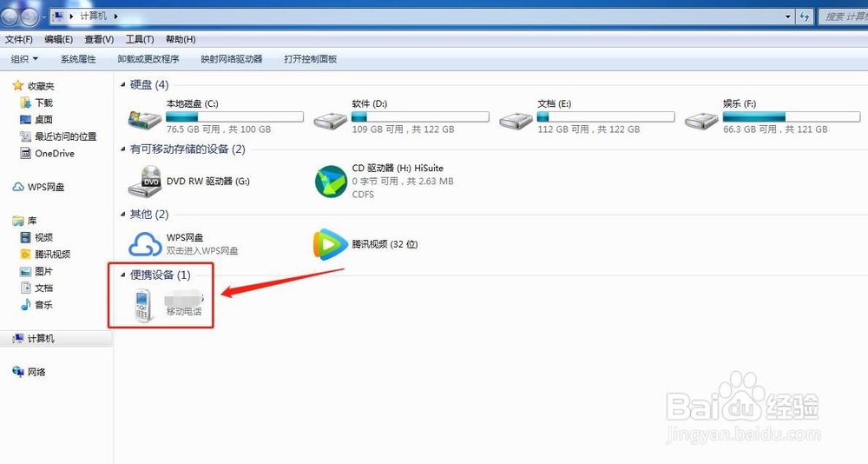Open the 组织 dropdown menu
This screenshot has height=464, width=868.
click(x=25, y=59)
